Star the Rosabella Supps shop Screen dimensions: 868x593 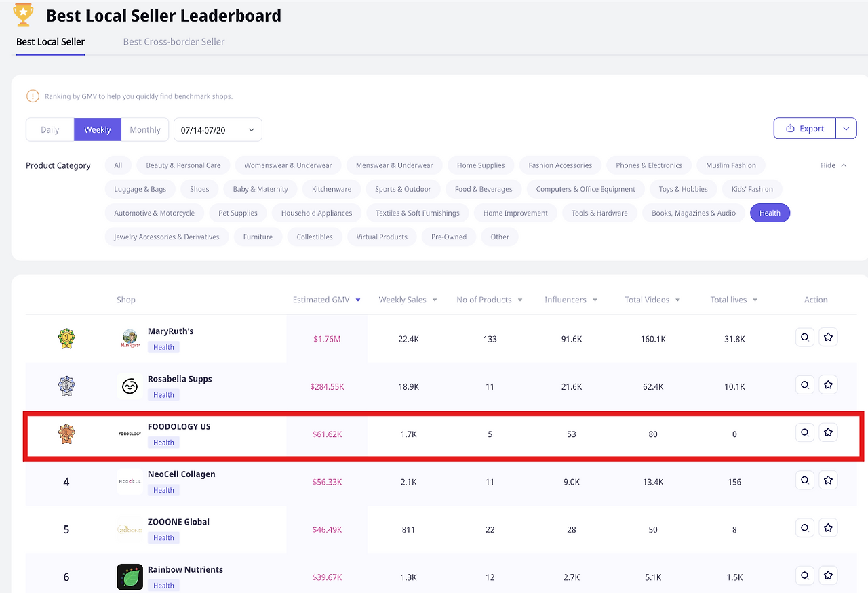point(828,385)
